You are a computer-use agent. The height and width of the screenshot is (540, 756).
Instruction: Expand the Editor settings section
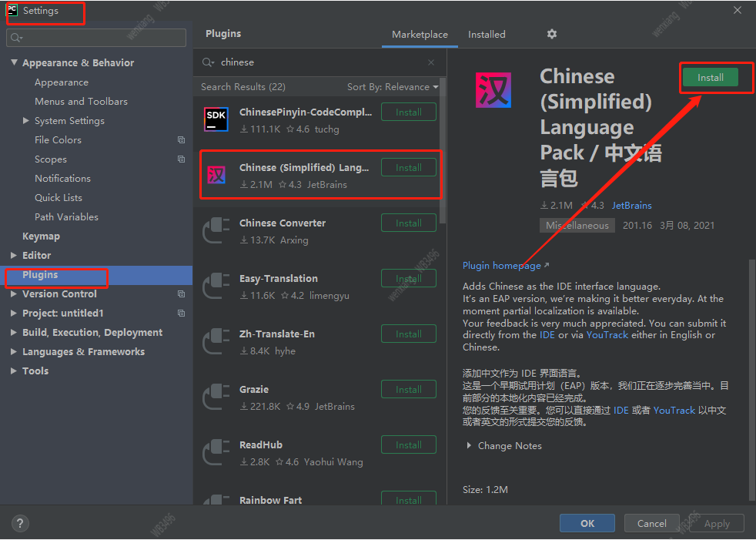[x=14, y=255]
